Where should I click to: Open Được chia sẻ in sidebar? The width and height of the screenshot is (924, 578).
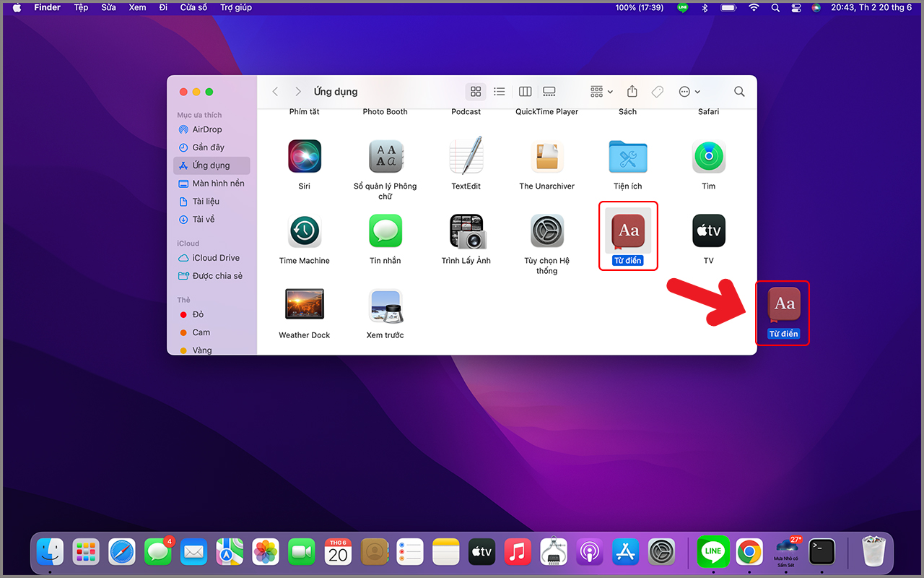point(212,276)
